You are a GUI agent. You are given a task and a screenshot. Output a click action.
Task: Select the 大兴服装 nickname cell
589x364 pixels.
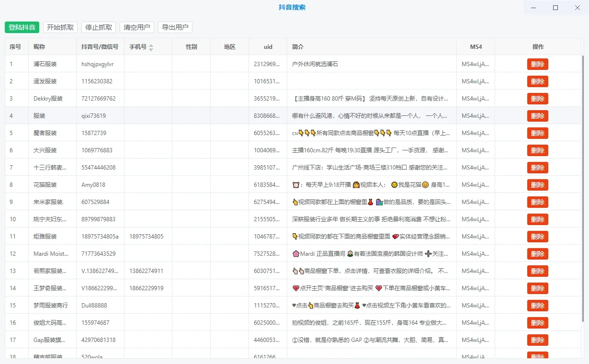[x=52, y=150]
